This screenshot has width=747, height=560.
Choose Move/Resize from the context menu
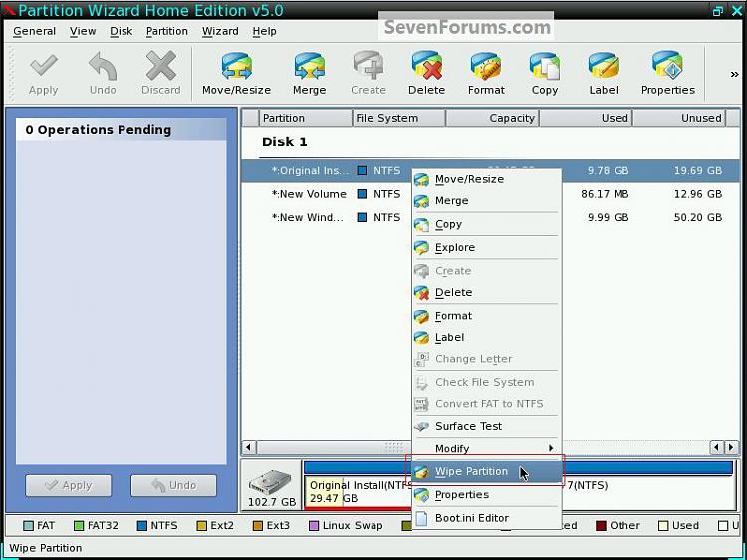[x=486, y=179]
